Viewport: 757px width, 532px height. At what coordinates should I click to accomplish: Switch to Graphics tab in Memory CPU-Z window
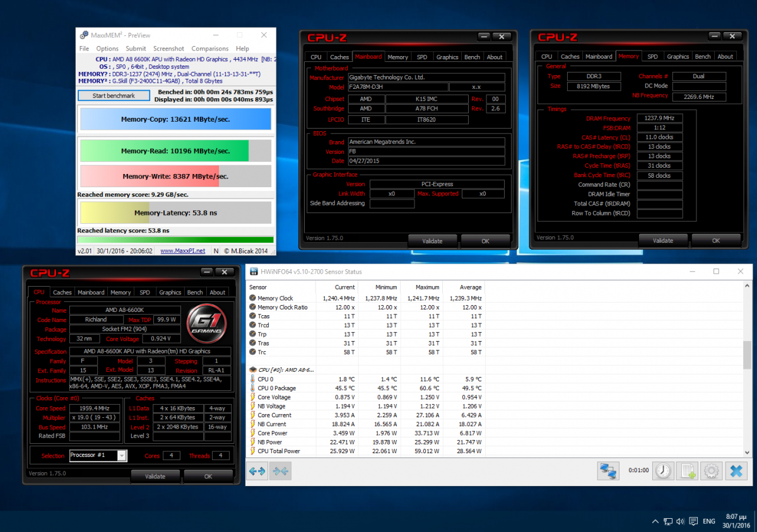(x=678, y=57)
